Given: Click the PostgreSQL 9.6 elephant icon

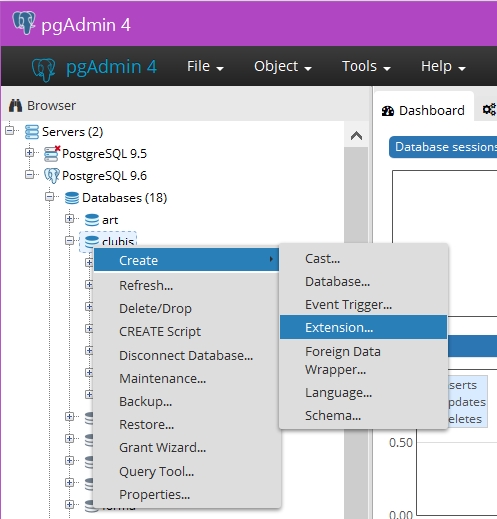Looking at the screenshot, I should click(x=52, y=176).
